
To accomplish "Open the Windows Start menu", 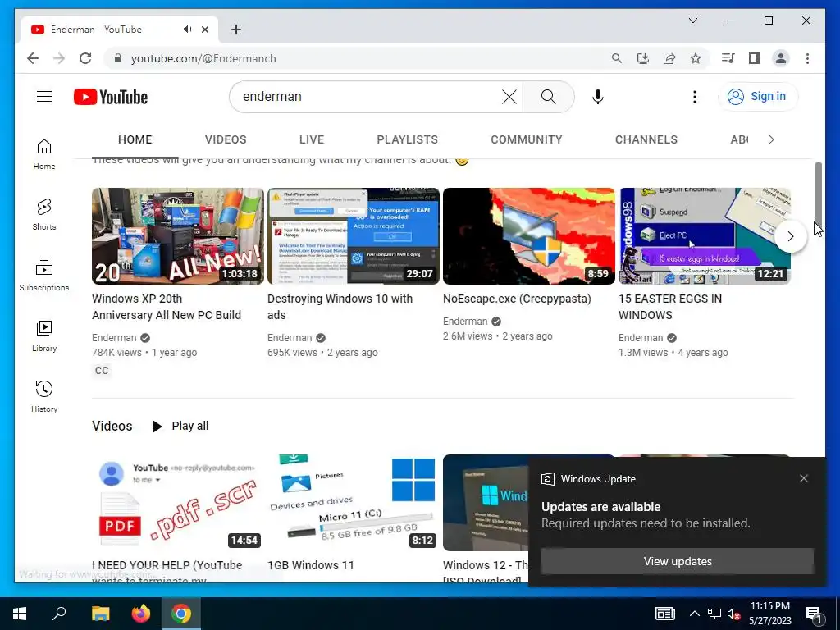I will coord(20,614).
